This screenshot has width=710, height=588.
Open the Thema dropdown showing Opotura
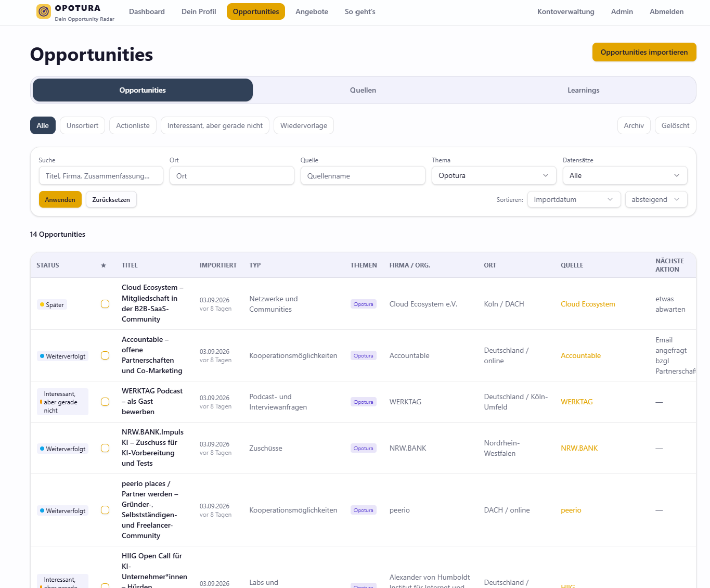point(494,175)
